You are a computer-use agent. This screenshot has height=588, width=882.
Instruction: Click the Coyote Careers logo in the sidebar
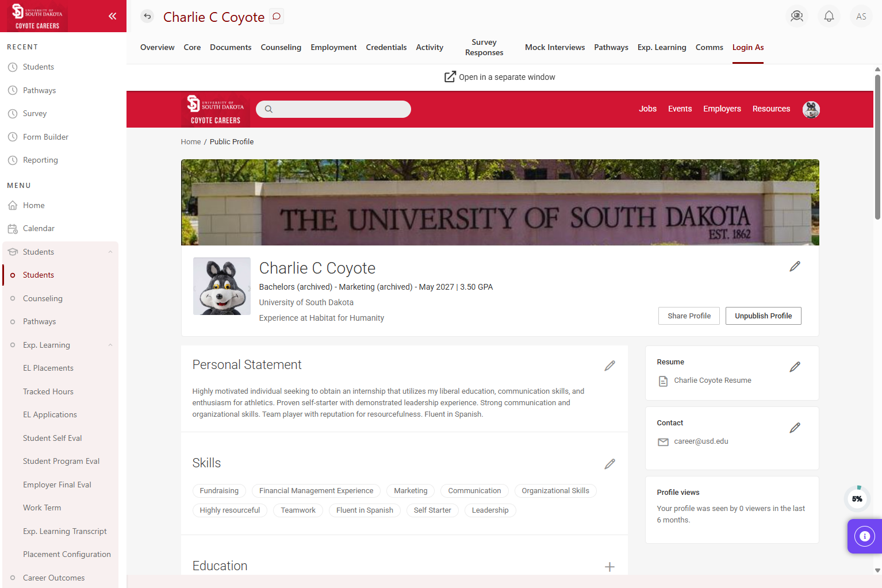37,17
